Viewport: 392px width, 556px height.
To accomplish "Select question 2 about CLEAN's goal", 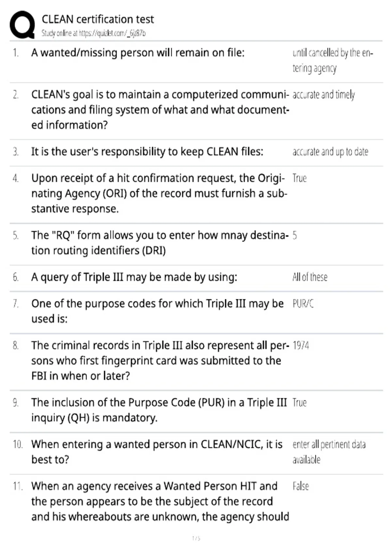I will pyautogui.click(x=160, y=110).
